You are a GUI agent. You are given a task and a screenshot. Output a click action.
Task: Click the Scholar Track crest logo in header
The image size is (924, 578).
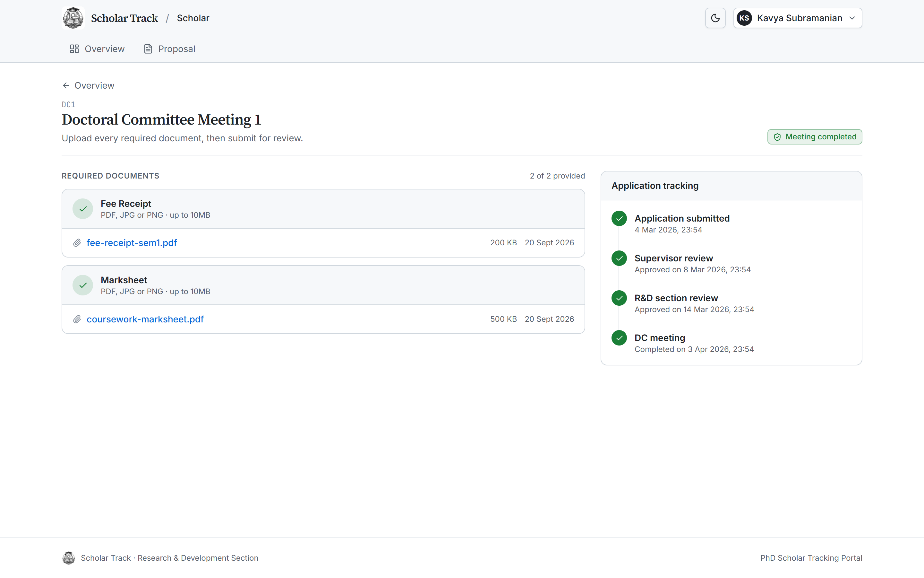[73, 18]
